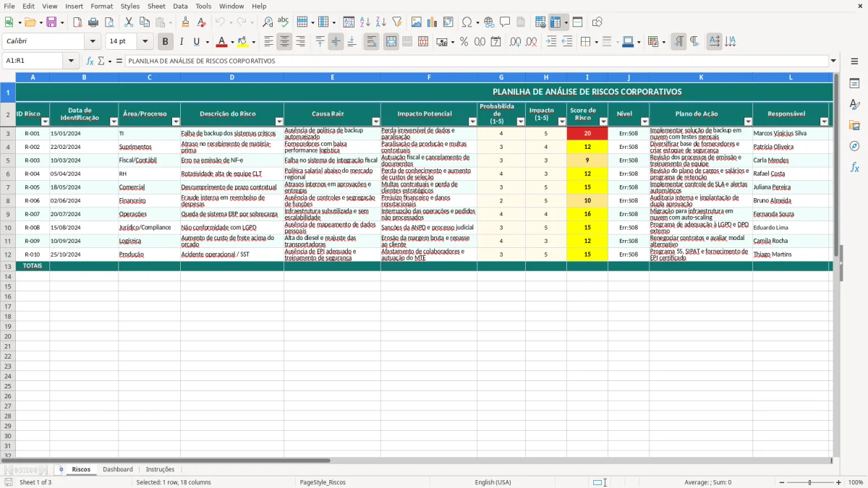Toggle the AutoFilter funnel button
The height and width of the screenshot is (488, 868).
[x=396, y=22]
